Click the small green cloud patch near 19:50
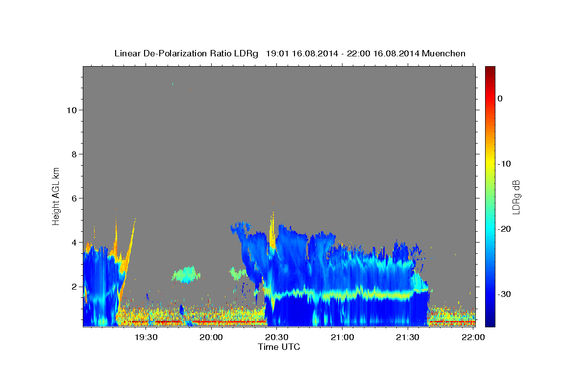This screenshot has height=392, width=588. pos(186,274)
